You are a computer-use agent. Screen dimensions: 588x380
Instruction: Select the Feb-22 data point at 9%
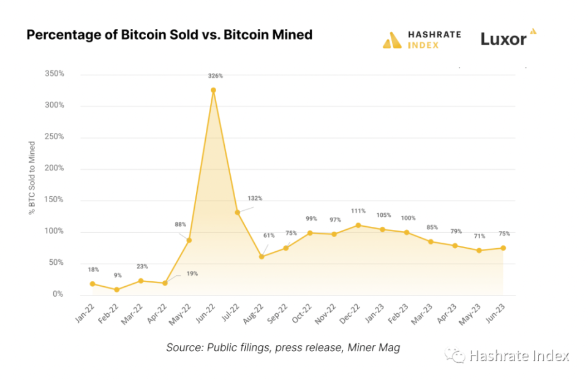(116, 289)
